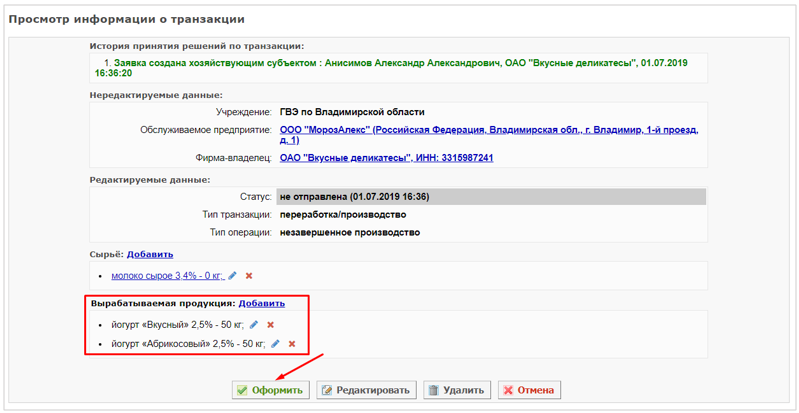Remove йогурт «Вкусный» with the red cross
This screenshot has height=413, width=799.
tap(271, 325)
